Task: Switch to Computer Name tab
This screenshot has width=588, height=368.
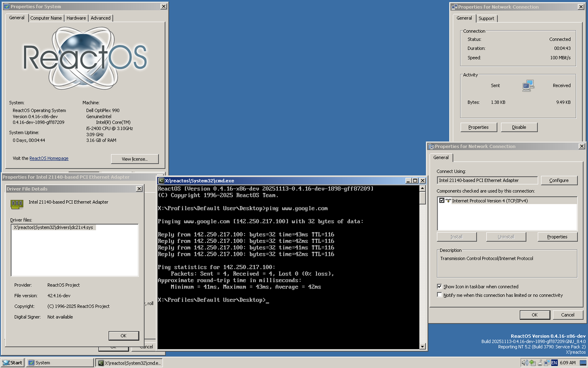Action: 46,18
